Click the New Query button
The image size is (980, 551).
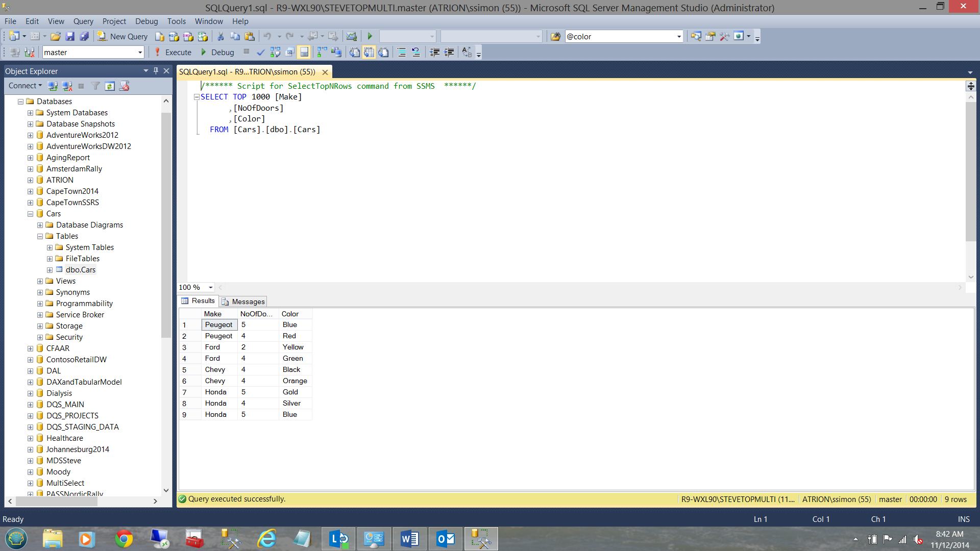123,36
